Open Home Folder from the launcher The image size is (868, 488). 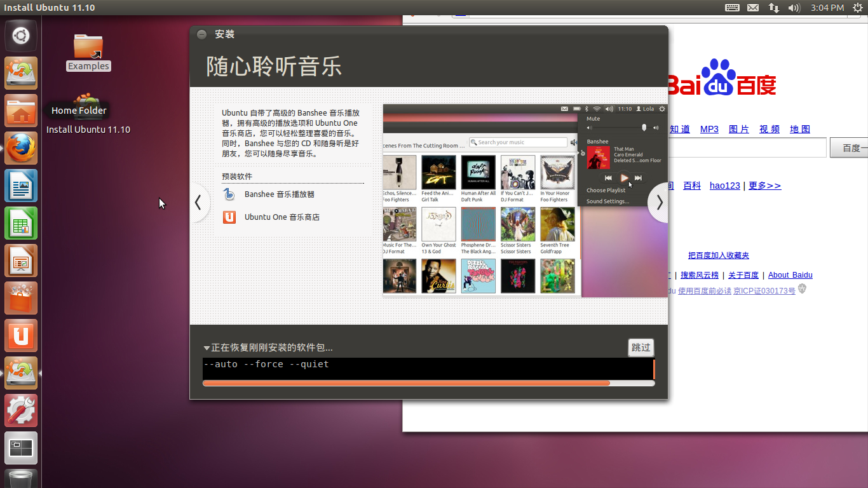(x=21, y=111)
